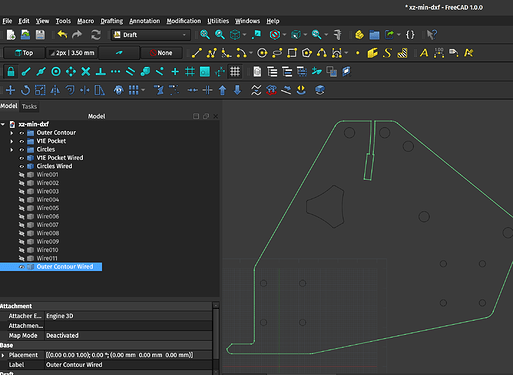Viewport: 513px width, 375px height.
Task: Toggle construction mode button
Action: pyautogui.click(x=119, y=53)
